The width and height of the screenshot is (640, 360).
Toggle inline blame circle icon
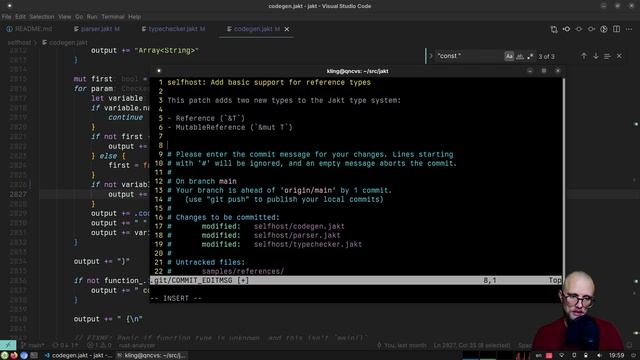579,29
